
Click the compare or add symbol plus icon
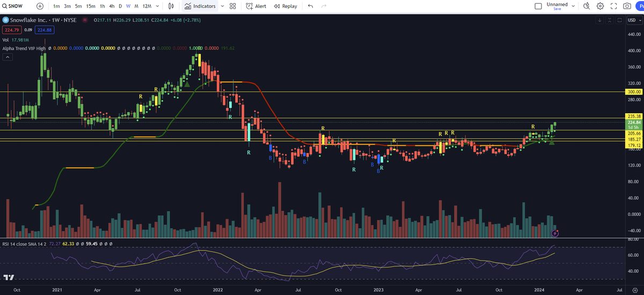[40, 6]
